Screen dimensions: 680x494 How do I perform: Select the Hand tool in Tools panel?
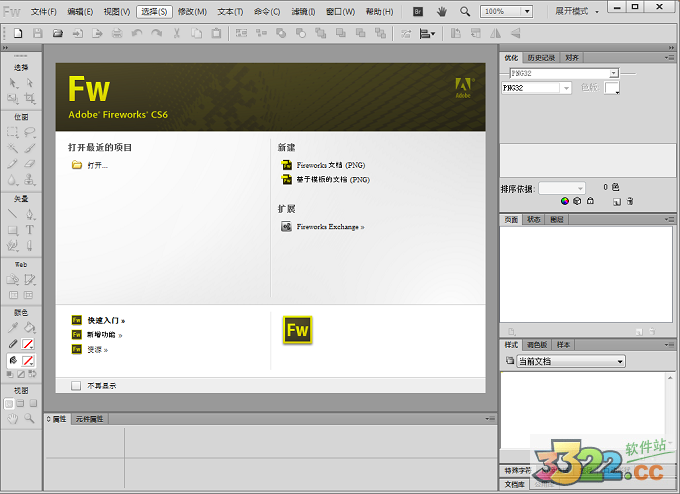[13, 419]
